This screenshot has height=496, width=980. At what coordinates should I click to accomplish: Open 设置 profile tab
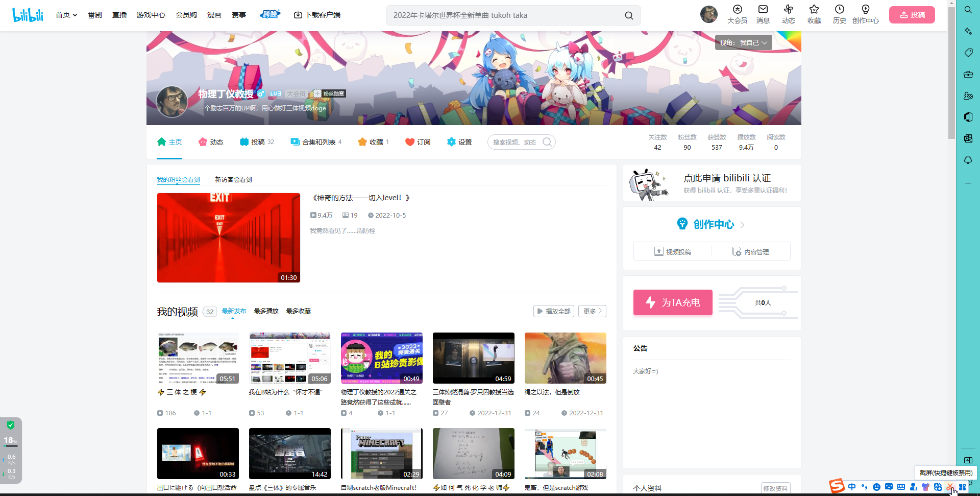[x=459, y=142]
